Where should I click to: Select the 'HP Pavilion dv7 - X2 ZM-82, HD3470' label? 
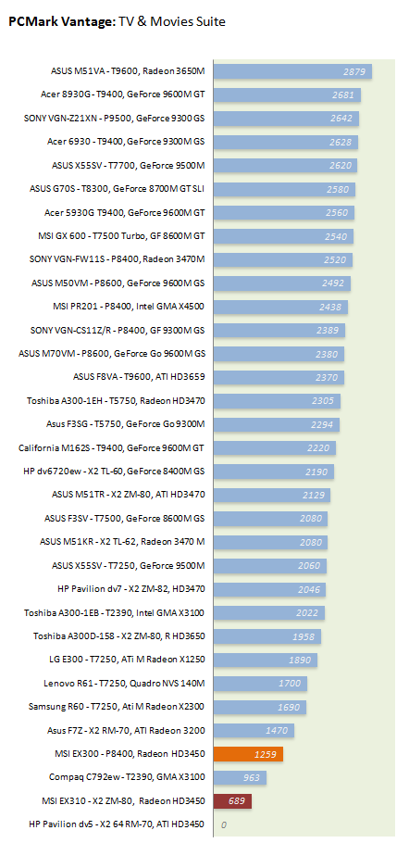coord(131,589)
